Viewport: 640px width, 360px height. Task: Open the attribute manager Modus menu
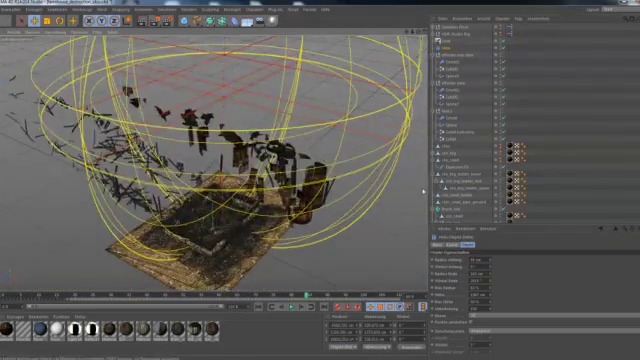(x=444, y=229)
